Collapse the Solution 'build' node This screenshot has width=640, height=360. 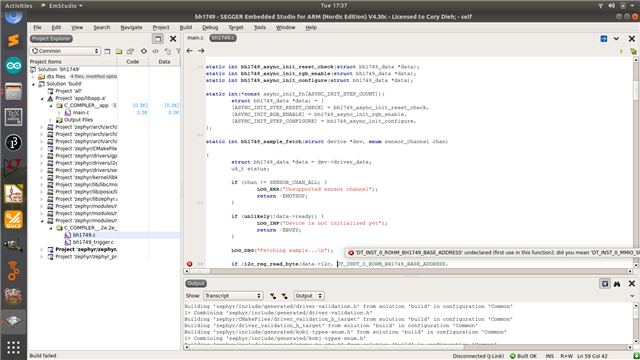coord(33,84)
